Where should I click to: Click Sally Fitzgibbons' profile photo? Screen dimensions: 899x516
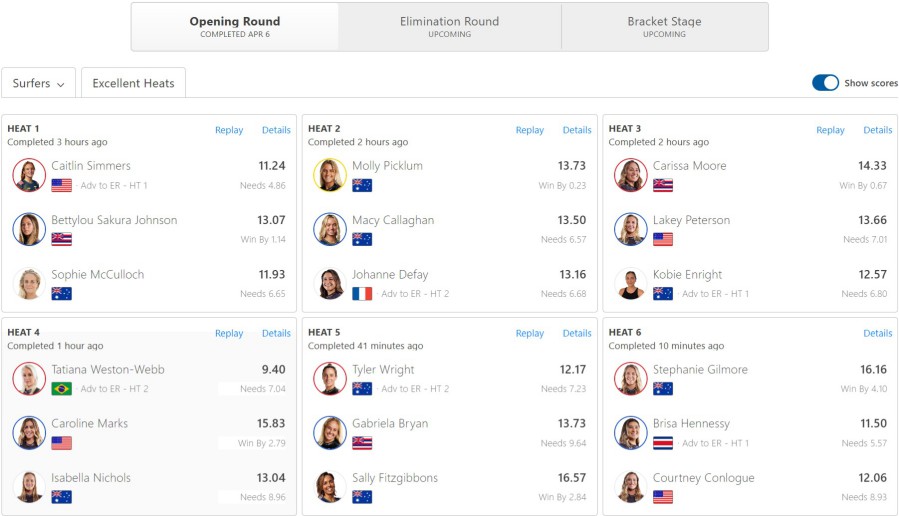click(x=330, y=487)
